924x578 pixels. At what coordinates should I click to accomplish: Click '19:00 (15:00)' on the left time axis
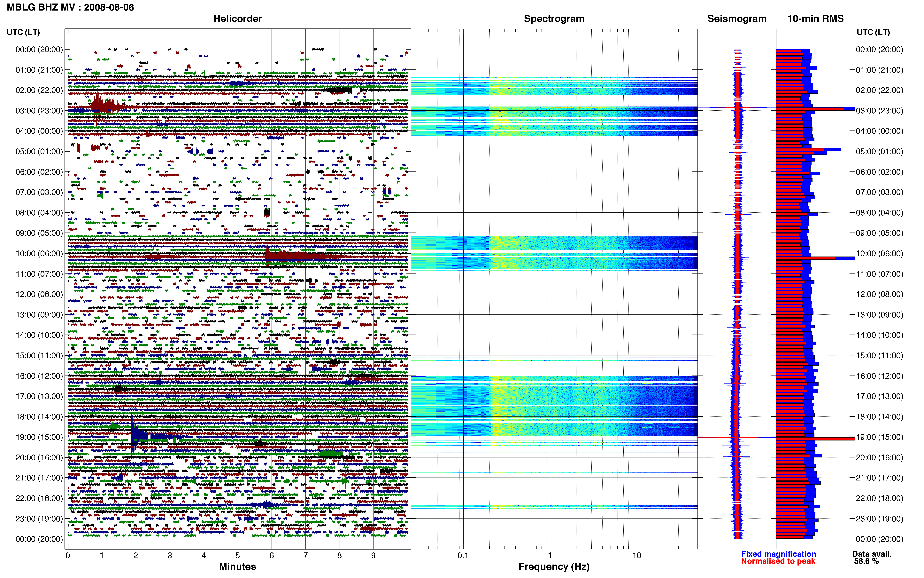pos(39,437)
